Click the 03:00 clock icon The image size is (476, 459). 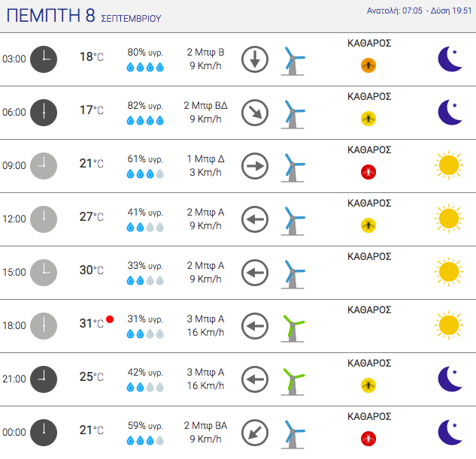click(x=44, y=59)
